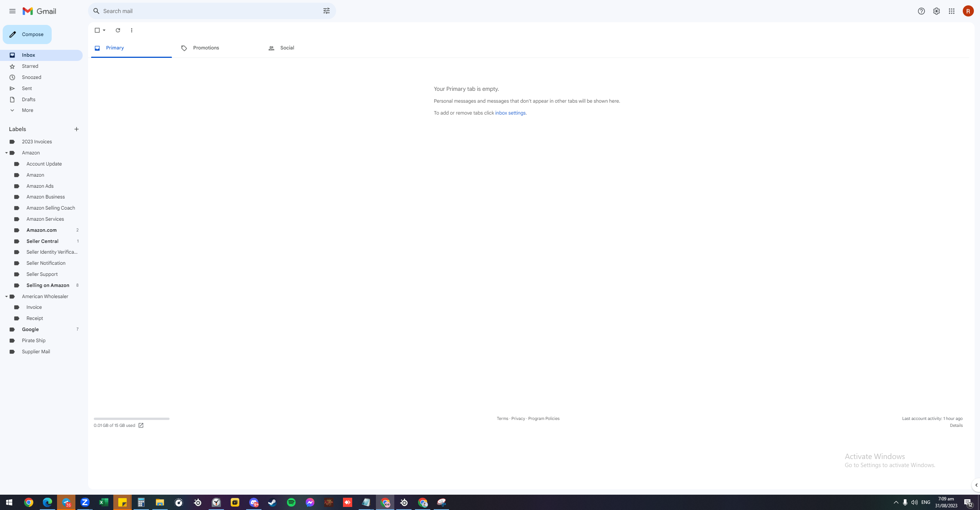Click the Windows Start button
This screenshot has width=980, height=510.
click(9, 502)
